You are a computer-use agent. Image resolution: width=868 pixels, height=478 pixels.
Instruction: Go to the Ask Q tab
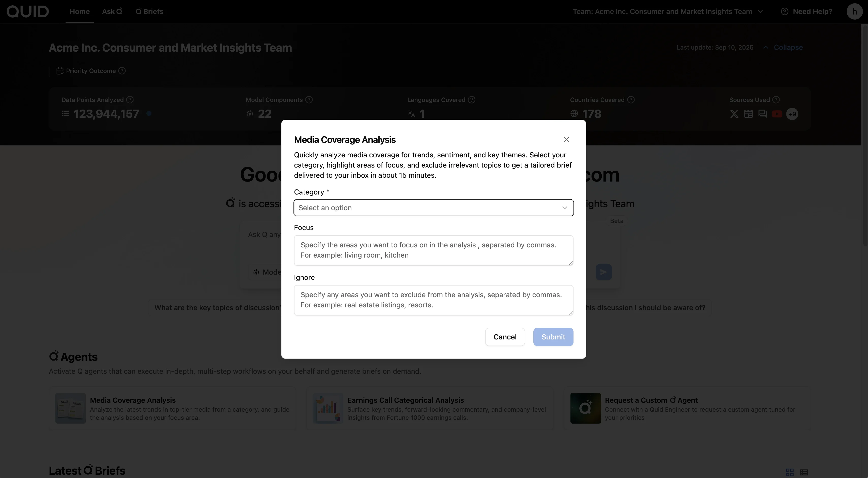(x=112, y=11)
